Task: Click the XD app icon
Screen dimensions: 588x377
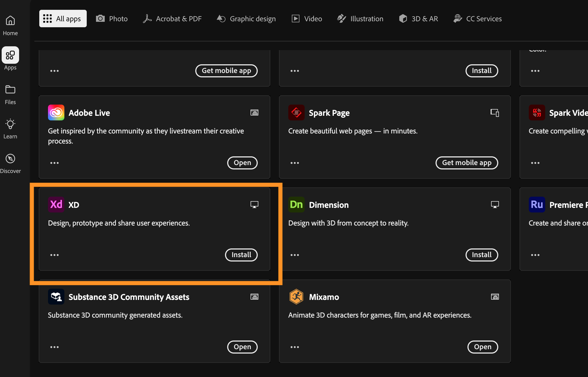Action: tap(56, 205)
